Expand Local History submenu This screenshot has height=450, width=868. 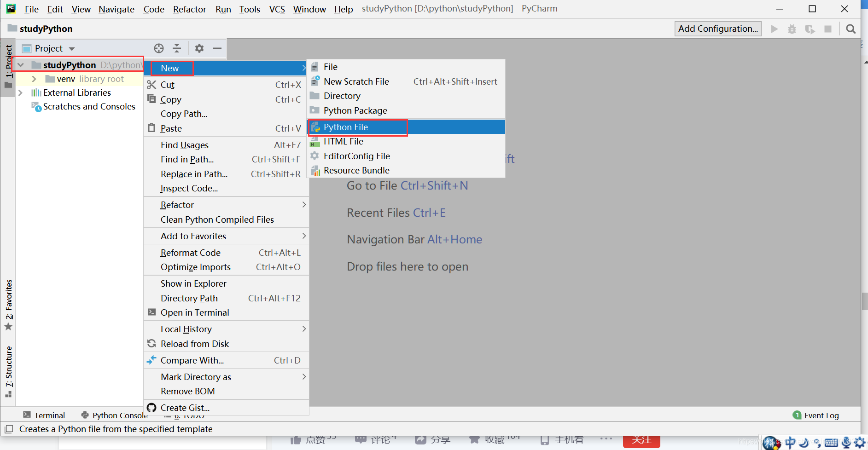click(304, 329)
